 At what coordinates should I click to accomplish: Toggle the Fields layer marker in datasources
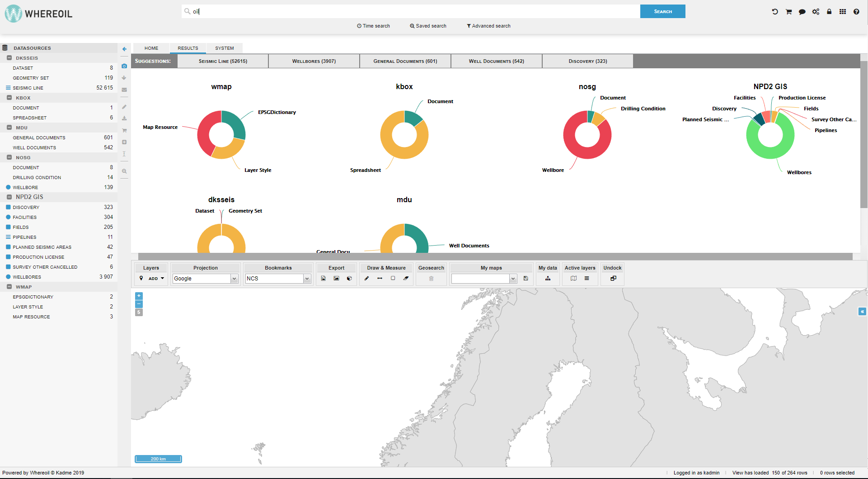pyautogui.click(x=8, y=227)
